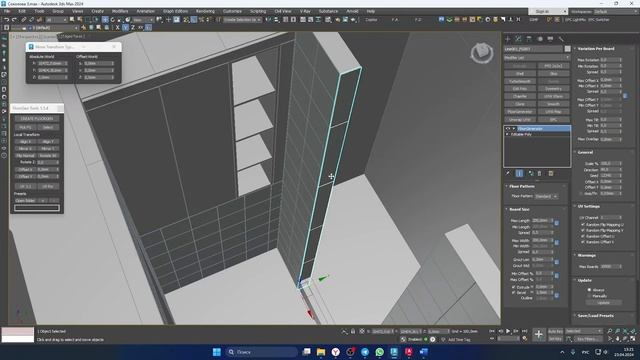The height and width of the screenshot is (360, 640).
Task: Collapse the General rollout
Action: pyautogui.click(x=585, y=152)
